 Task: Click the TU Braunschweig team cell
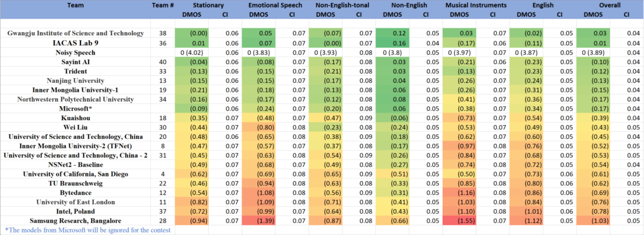pyautogui.click(x=75, y=183)
